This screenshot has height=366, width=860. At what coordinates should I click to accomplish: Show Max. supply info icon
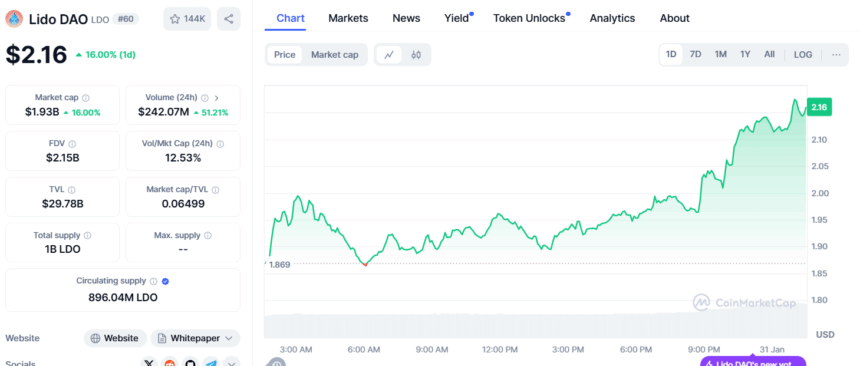click(208, 235)
